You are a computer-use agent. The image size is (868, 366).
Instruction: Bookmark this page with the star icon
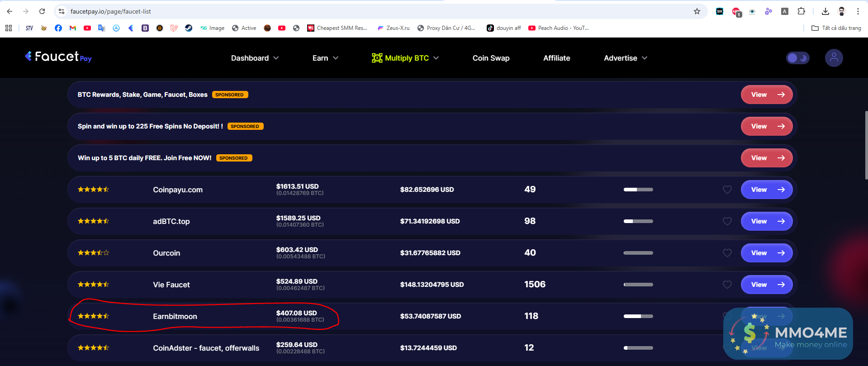pos(697,11)
